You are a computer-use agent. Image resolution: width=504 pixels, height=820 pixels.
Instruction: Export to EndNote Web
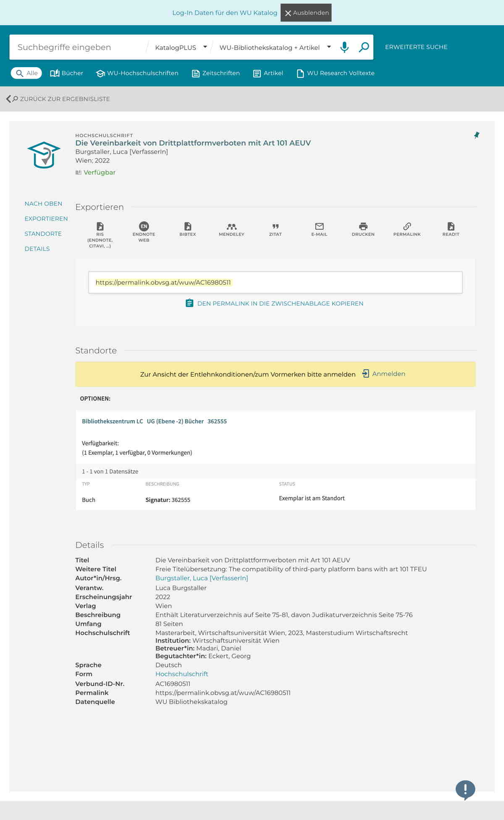pos(144,231)
